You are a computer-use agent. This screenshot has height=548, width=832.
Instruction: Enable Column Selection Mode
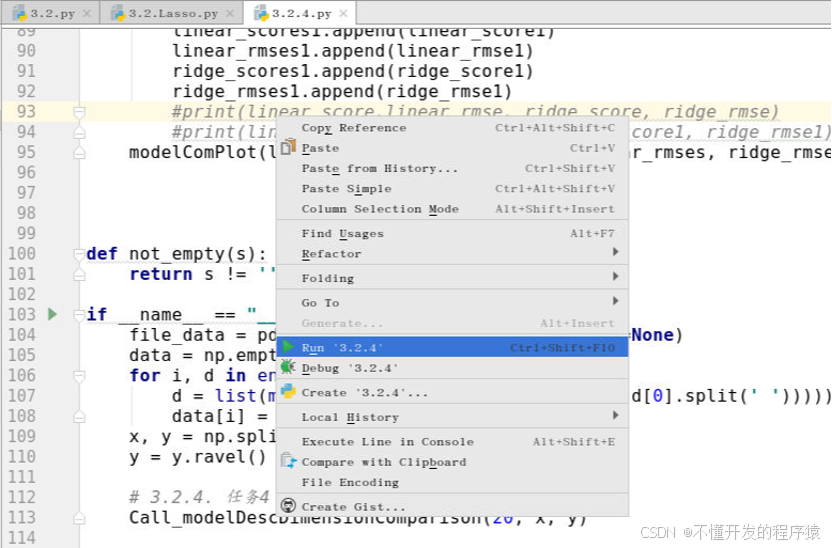pos(452,208)
